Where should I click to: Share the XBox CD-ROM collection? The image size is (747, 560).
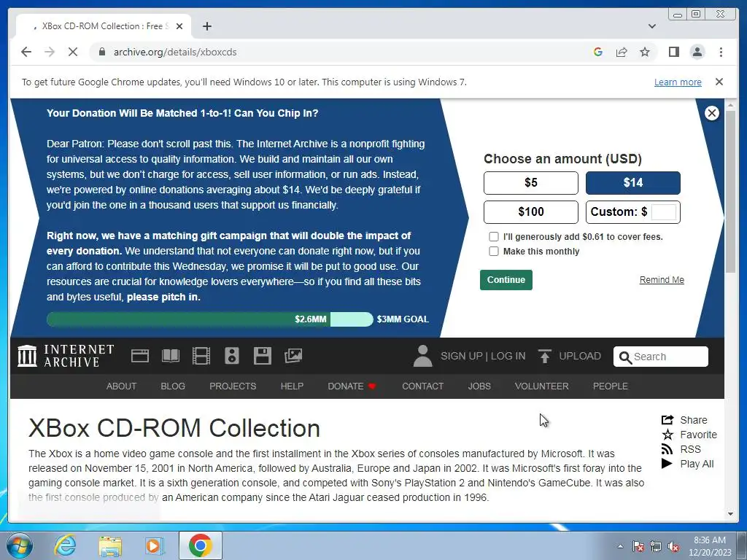(x=684, y=420)
